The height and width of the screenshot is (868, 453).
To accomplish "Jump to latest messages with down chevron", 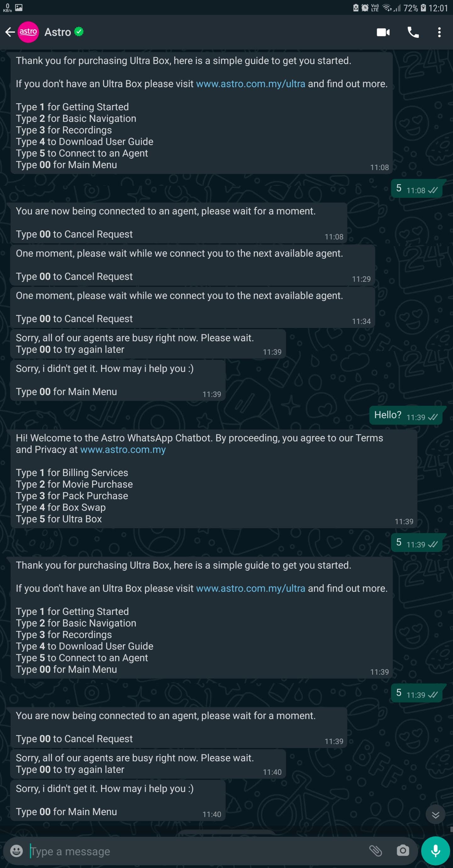I will point(435,815).
